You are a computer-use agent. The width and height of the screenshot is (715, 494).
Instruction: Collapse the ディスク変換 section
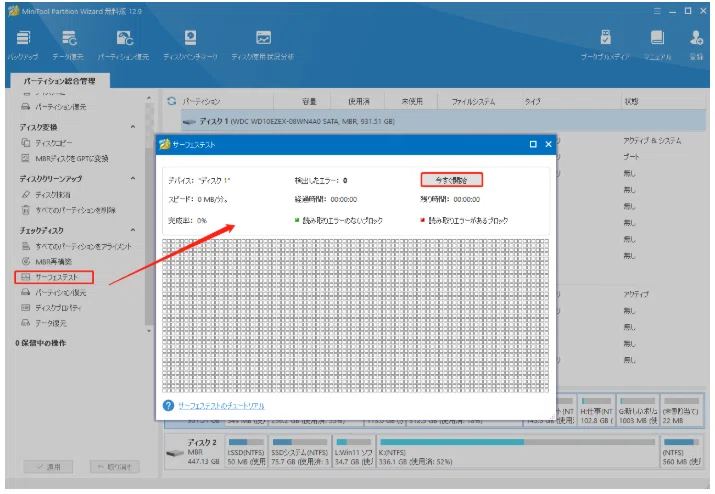pos(133,126)
